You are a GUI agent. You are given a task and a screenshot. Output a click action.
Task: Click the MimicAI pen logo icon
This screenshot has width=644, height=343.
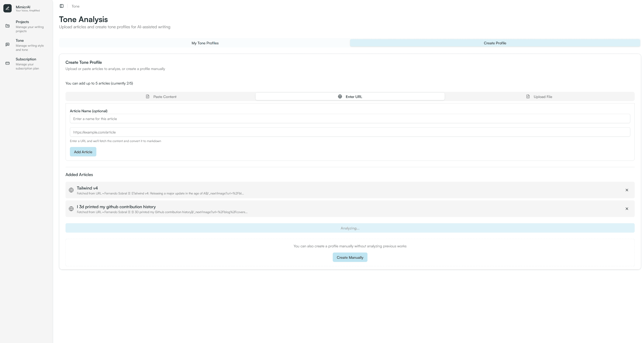click(8, 8)
